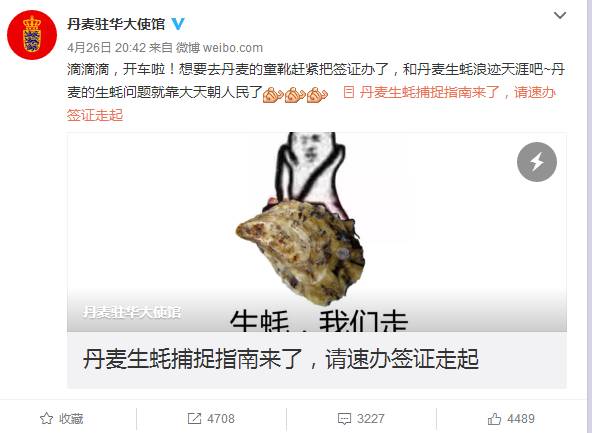
Task: Click the repost share arrow icon
Action: coord(194,418)
